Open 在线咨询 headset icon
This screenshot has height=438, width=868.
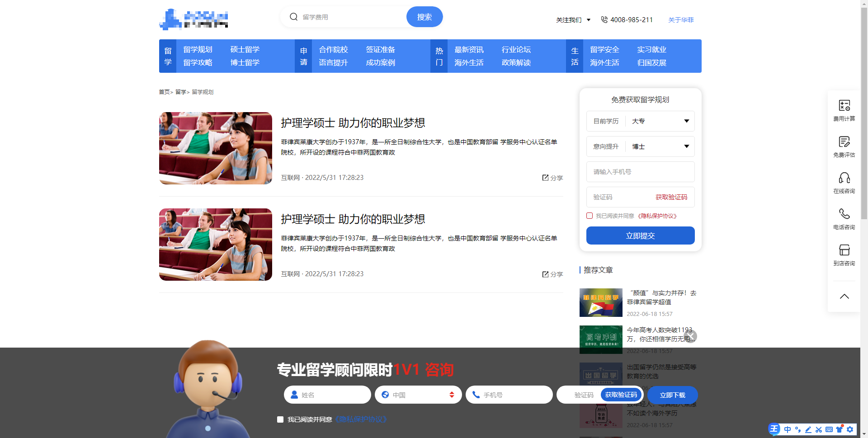point(844,178)
